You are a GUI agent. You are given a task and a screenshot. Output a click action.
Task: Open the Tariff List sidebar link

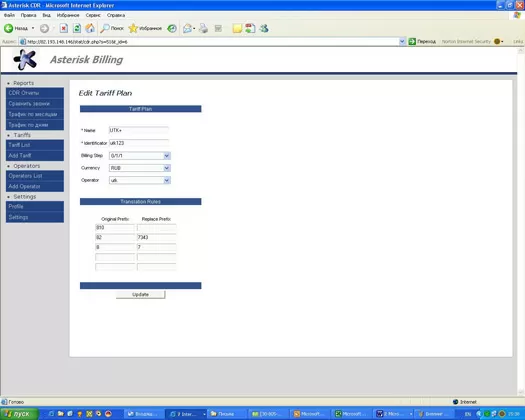pos(35,145)
